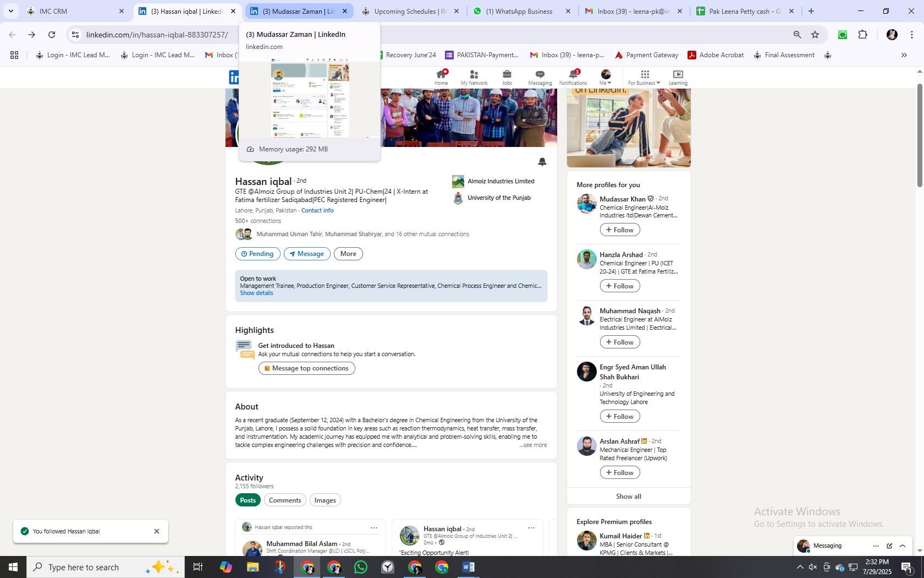Viewport: 924px width, 578px height.
Task: Open options on Hassan iqbal's post card
Action: 531,527
